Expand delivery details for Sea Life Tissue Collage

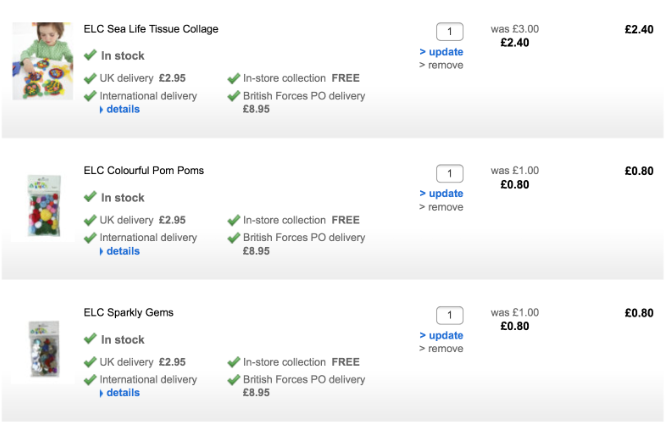coord(122,109)
